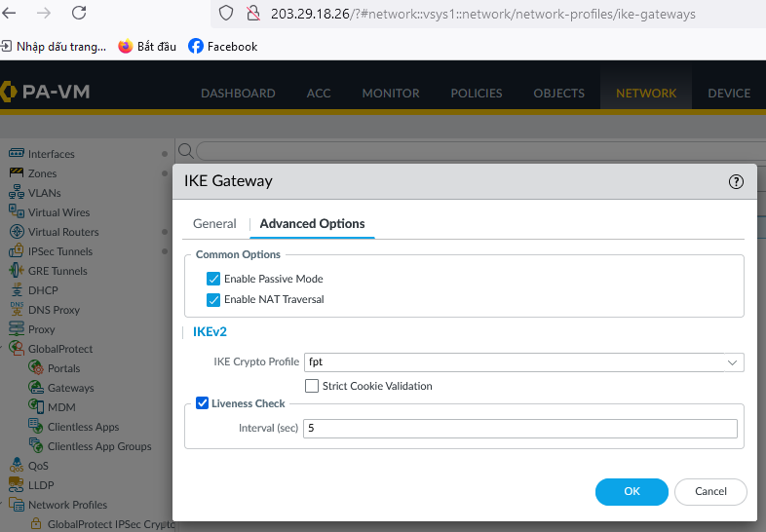Open the Zones sidebar icon

tap(17, 173)
